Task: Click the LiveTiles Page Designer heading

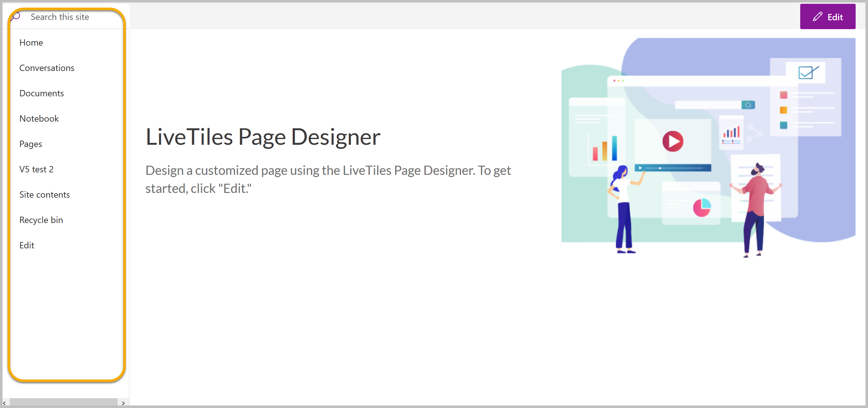Action: (263, 137)
